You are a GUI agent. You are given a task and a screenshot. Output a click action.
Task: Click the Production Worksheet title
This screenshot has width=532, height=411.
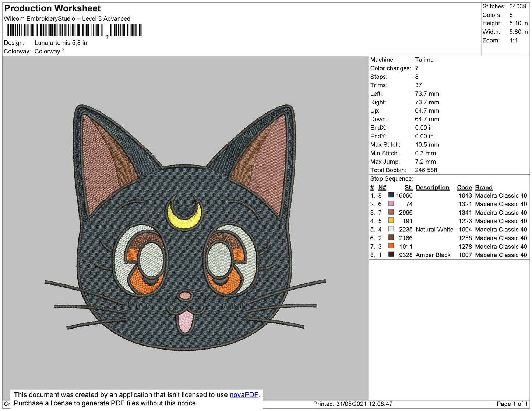pyautogui.click(x=52, y=8)
